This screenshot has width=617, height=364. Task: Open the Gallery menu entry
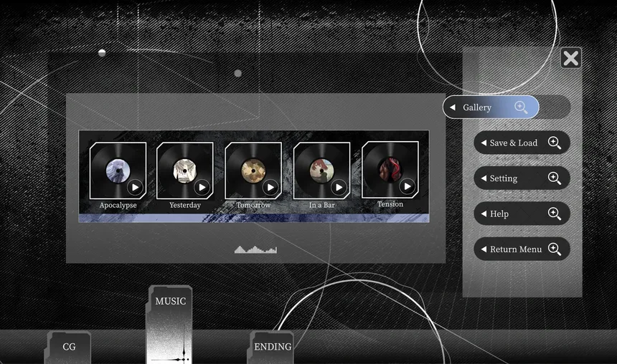491,107
